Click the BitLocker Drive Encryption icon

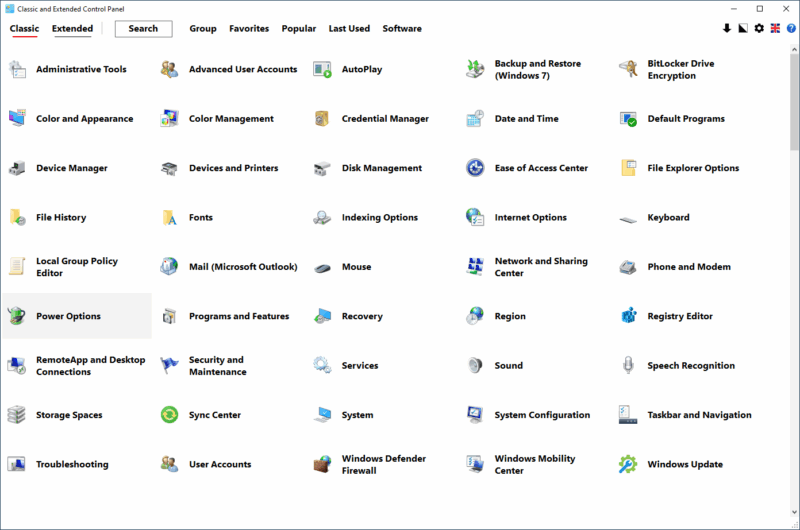(628, 69)
